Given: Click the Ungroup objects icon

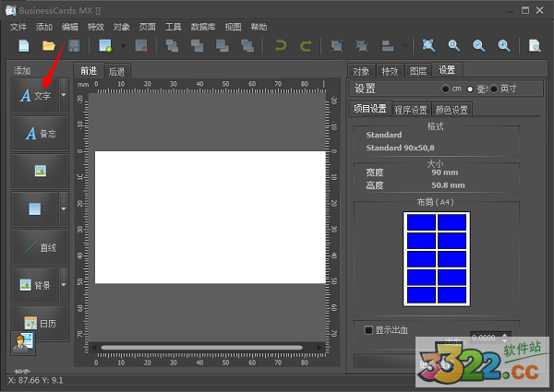Looking at the screenshot, I should tap(362, 46).
